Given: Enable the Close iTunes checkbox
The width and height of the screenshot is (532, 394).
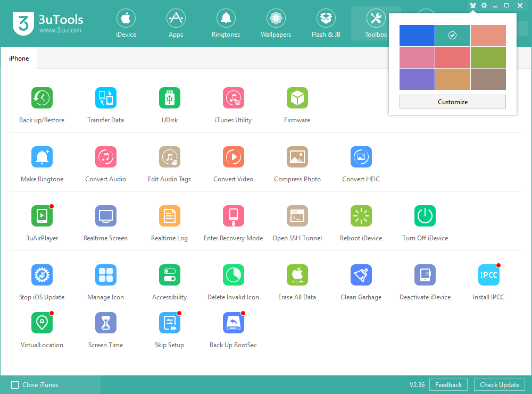Looking at the screenshot, I should click(15, 384).
